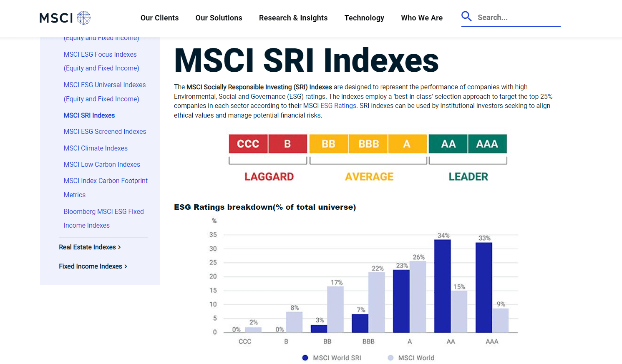This screenshot has height=364, width=622.
Task: Click the AVERAGE label
Action: 369,177
